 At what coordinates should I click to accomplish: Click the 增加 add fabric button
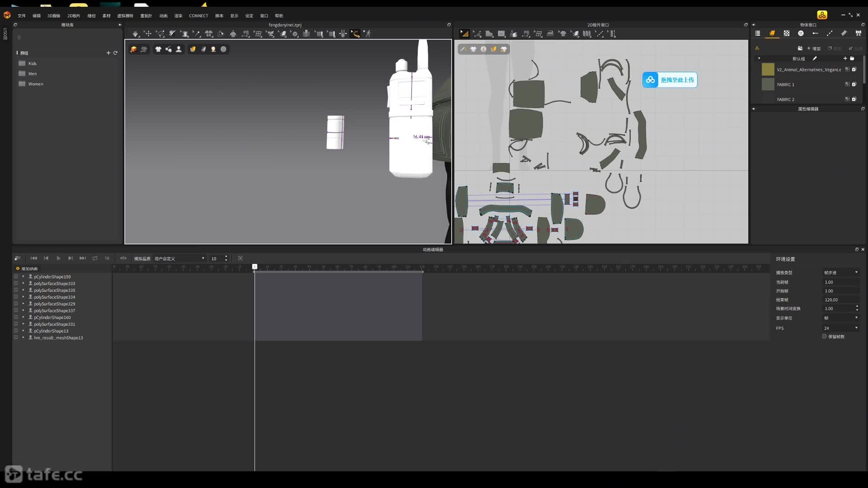pos(813,48)
